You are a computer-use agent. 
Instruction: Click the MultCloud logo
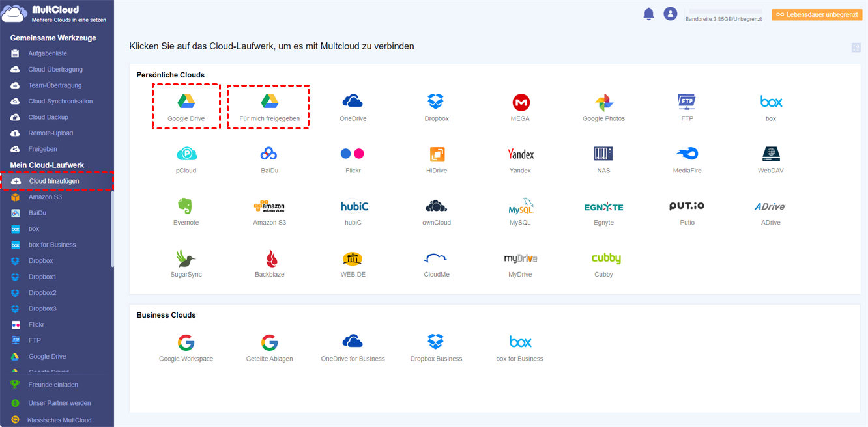coord(54,14)
